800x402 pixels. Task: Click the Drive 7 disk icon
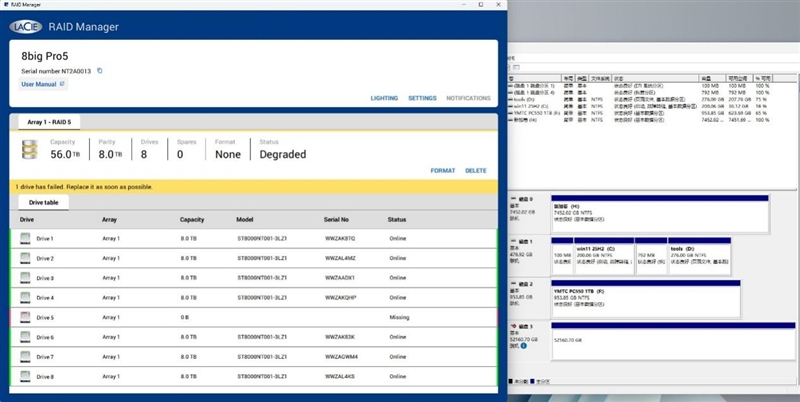pos(25,357)
